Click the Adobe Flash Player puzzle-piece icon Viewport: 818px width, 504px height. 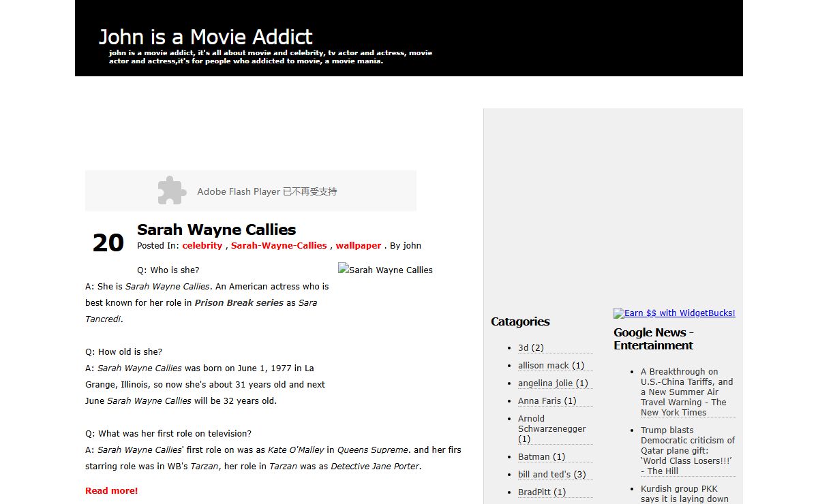pyautogui.click(x=172, y=191)
